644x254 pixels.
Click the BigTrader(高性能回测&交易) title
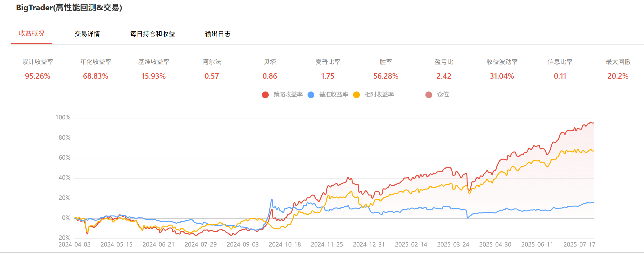tap(69, 8)
